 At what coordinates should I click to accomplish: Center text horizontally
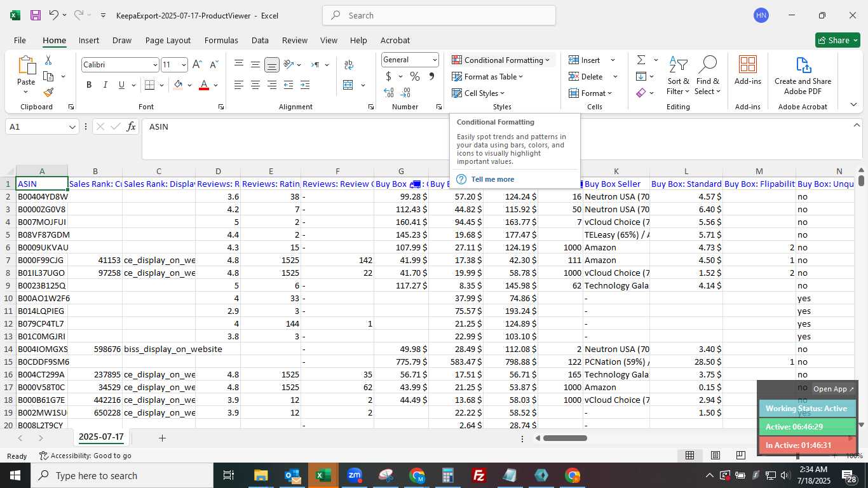255,85
